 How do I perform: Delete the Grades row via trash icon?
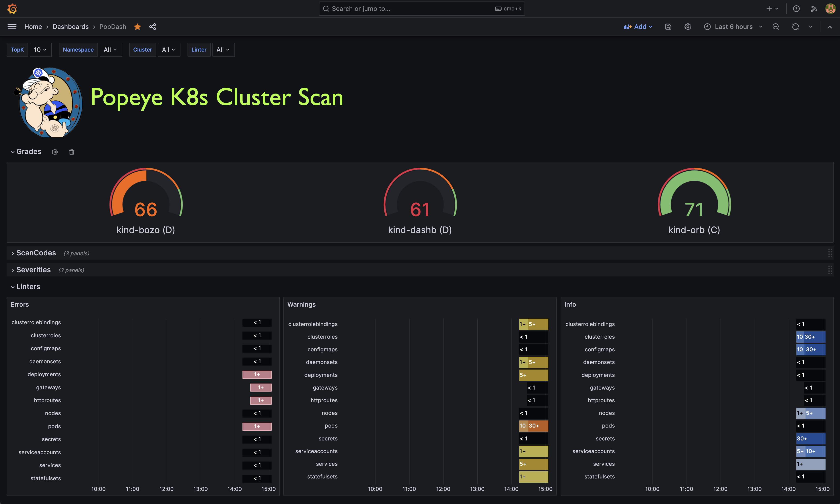[71, 152]
